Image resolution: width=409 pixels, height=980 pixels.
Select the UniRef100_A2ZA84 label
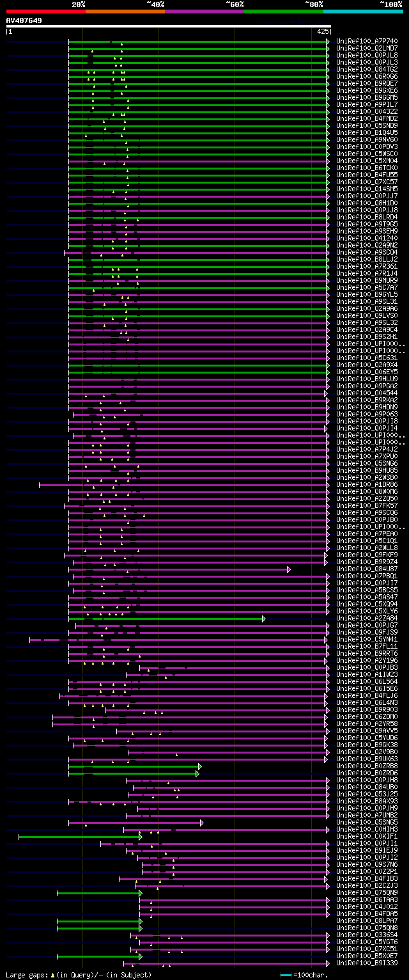pos(367,619)
